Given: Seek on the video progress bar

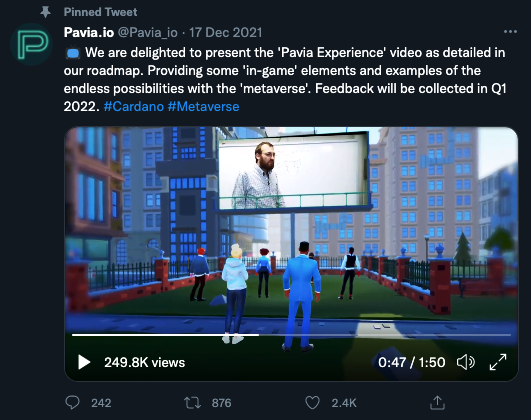Looking at the screenshot, I should click(x=291, y=335).
